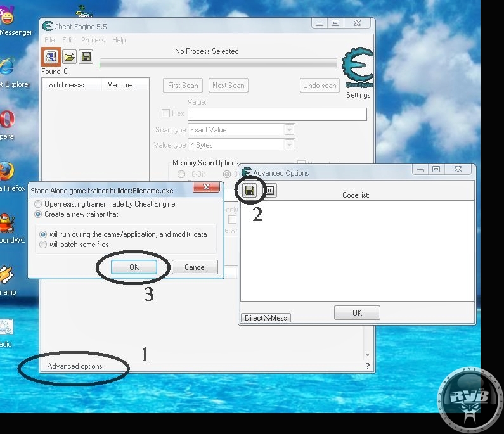The image size is (504, 434).
Task: Select will run during the game/application option
Action: point(42,234)
